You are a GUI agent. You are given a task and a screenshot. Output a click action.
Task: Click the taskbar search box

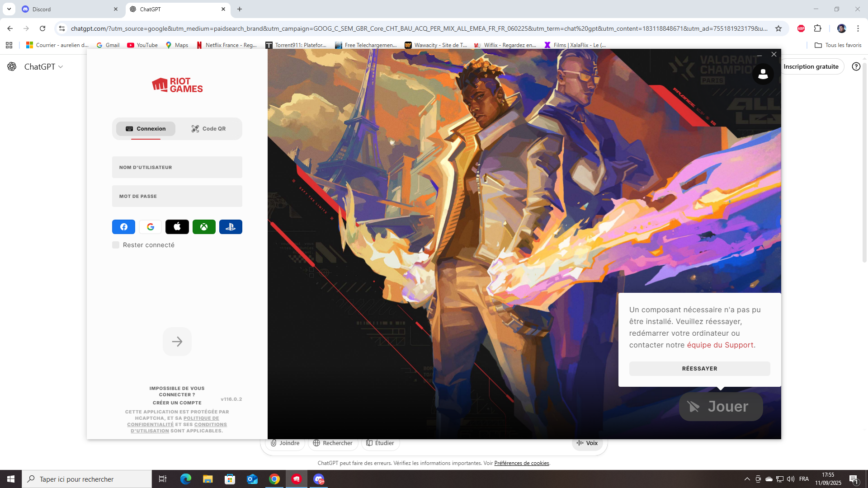tap(87, 479)
